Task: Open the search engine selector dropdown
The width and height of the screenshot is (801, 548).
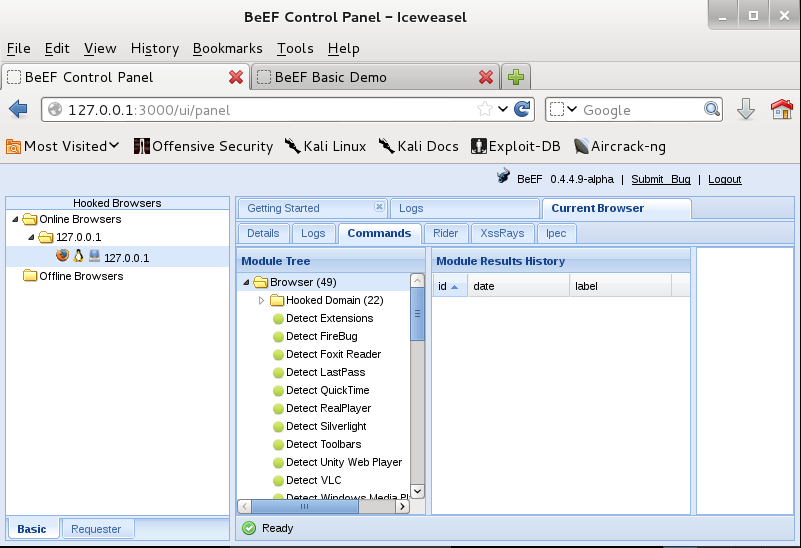Action: point(563,109)
